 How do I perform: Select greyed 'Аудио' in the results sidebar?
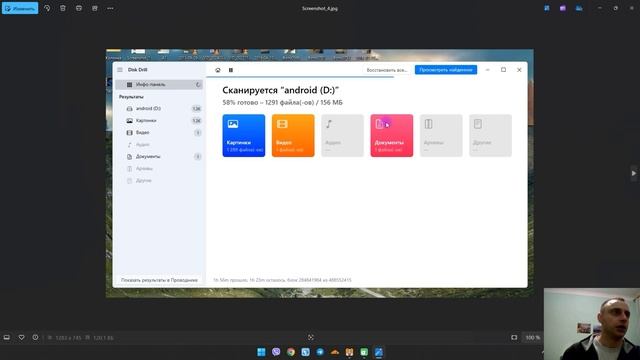(x=159, y=144)
